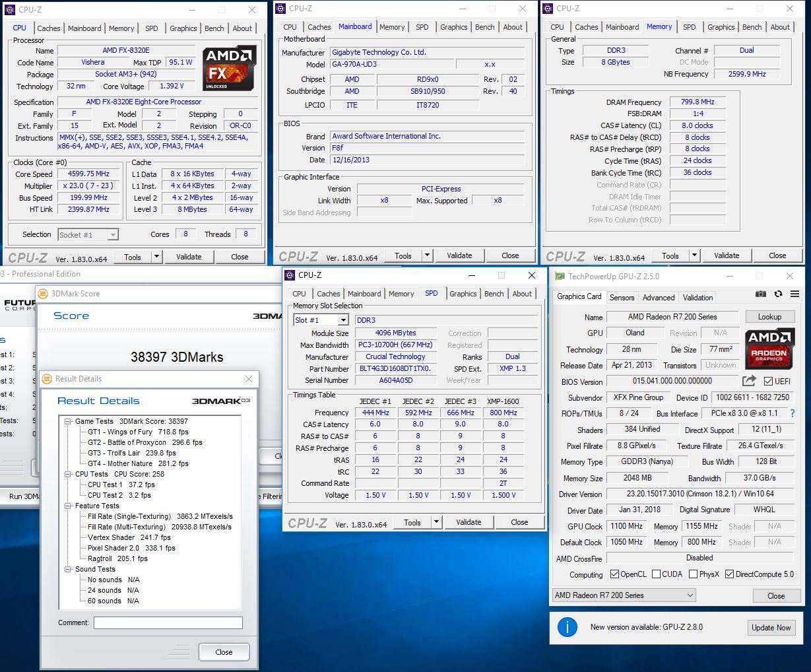Click the Update Now button
This screenshot has height=672, width=811.
point(771,628)
